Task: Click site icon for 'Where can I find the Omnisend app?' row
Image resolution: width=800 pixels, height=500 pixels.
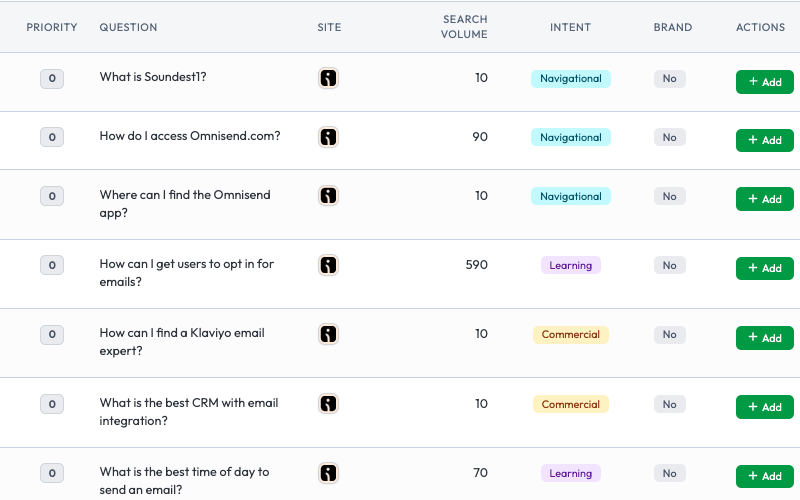Action: (x=329, y=196)
